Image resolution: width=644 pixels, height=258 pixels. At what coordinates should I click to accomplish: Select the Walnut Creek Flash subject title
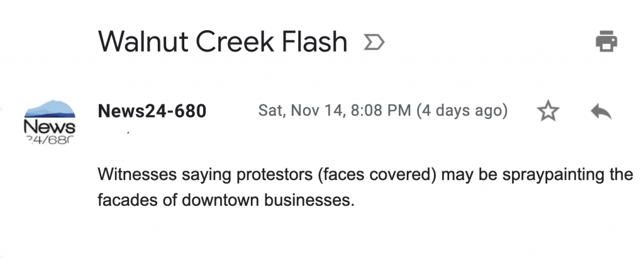(x=222, y=42)
